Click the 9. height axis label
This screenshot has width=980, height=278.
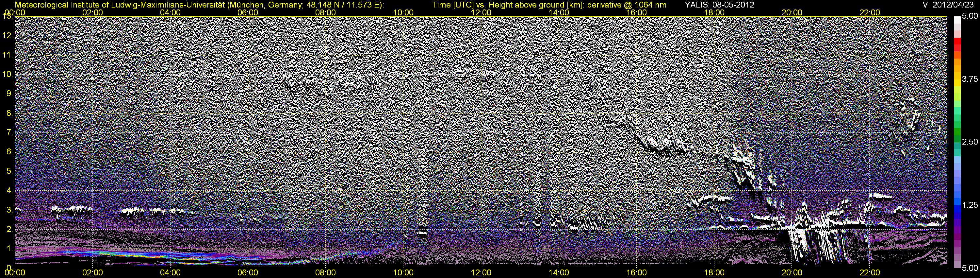10,94
